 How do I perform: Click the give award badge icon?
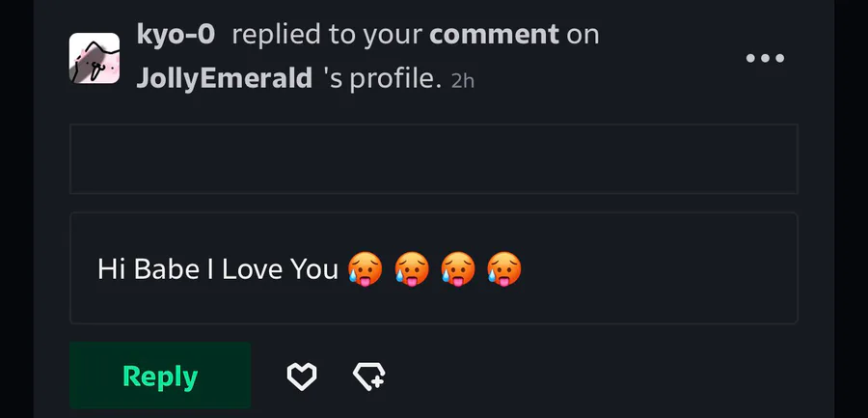pyautogui.click(x=369, y=376)
